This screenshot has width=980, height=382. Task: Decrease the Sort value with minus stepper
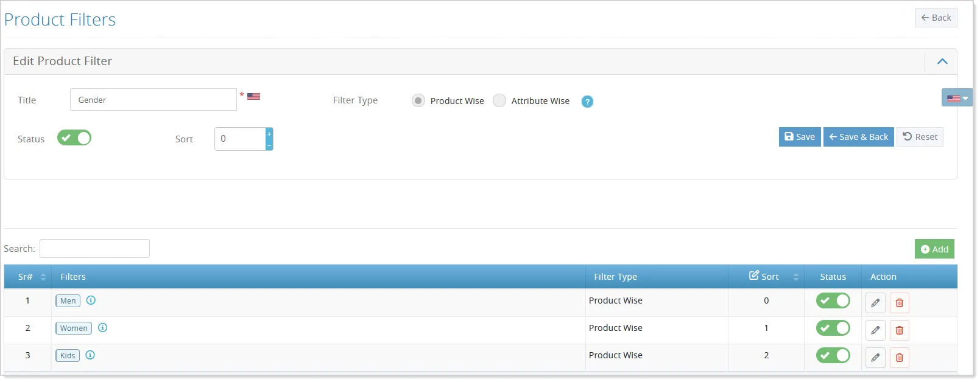[269, 145]
